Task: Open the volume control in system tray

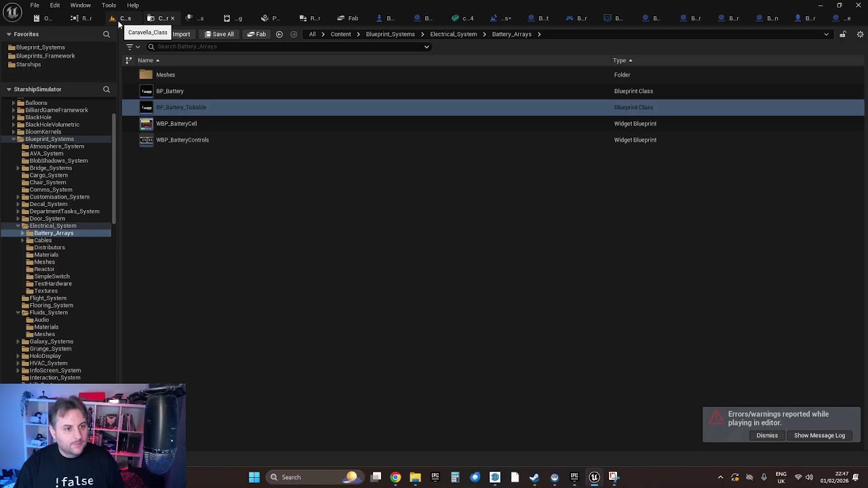Action: pyautogui.click(x=809, y=477)
